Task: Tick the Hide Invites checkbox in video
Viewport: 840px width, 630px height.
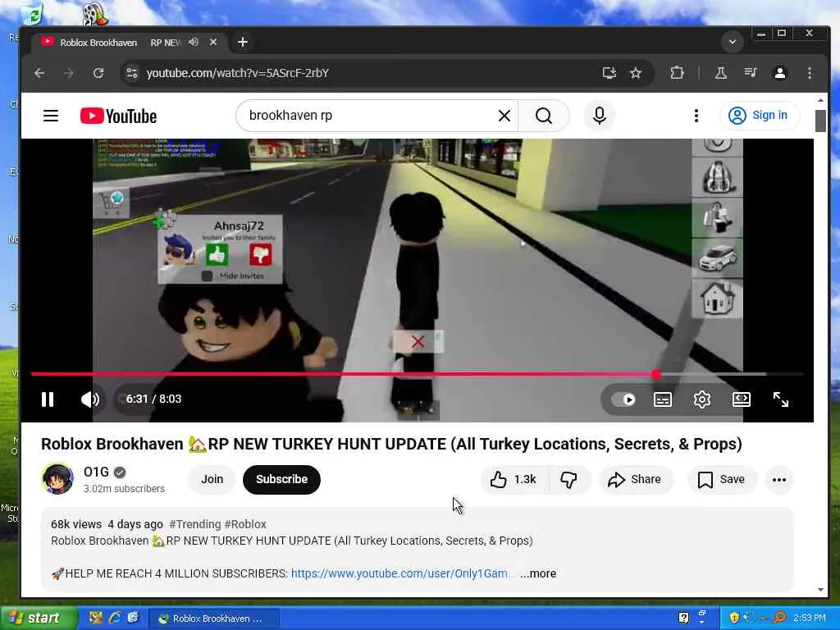Action: click(x=207, y=276)
